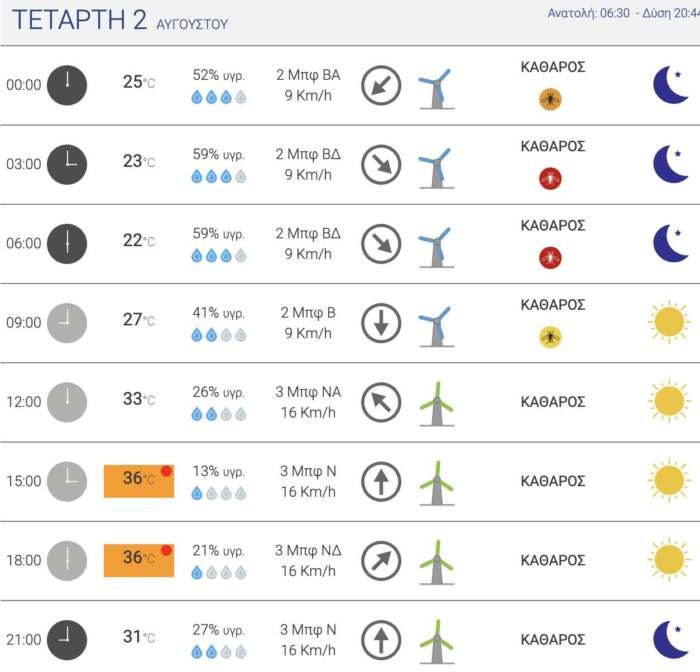Click the 52% humidity value at 00:00
Screen dimensions: 700x672
click(218, 75)
